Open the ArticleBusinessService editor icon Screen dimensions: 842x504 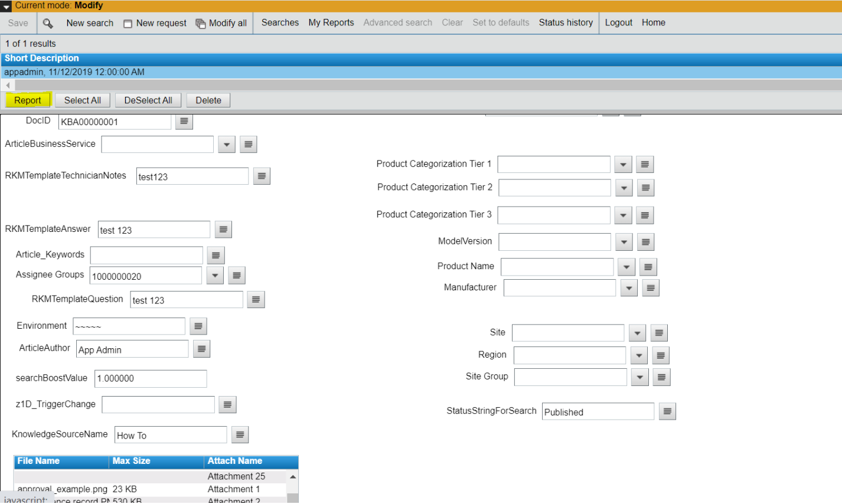coord(249,144)
